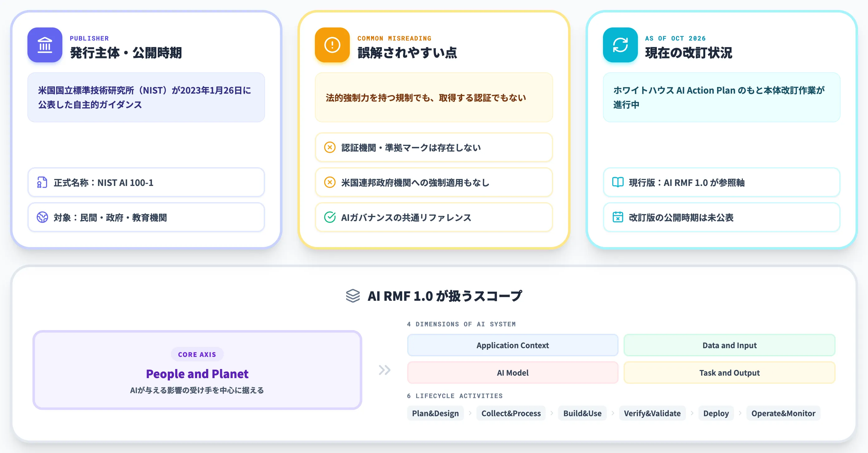
Task: Click the Collect&Process lifecycle chip
Action: click(x=511, y=413)
